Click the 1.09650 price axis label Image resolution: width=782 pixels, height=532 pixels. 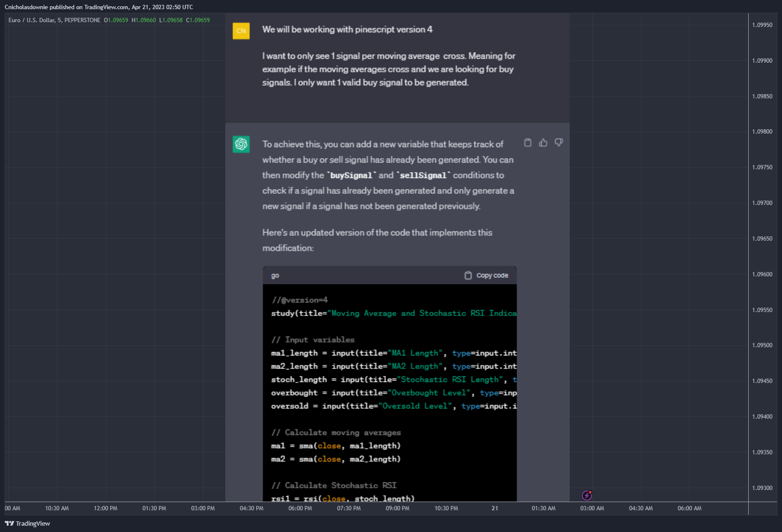click(762, 239)
